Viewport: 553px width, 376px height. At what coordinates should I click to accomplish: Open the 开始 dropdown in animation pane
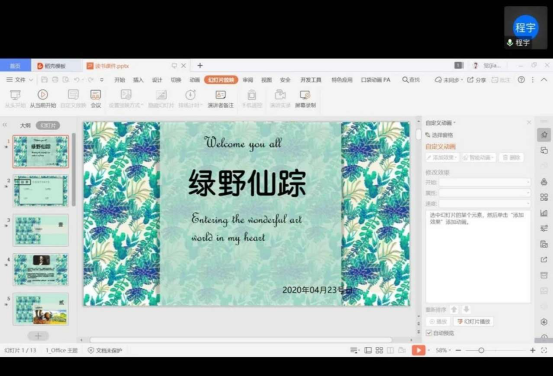[x=484, y=182]
